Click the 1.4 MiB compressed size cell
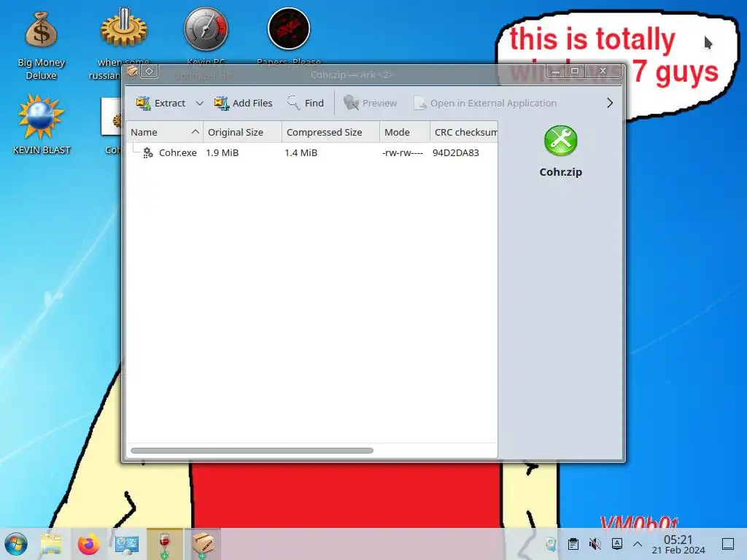Image resolution: width=747 pixels, height=560 pixels. coord(301,152)
